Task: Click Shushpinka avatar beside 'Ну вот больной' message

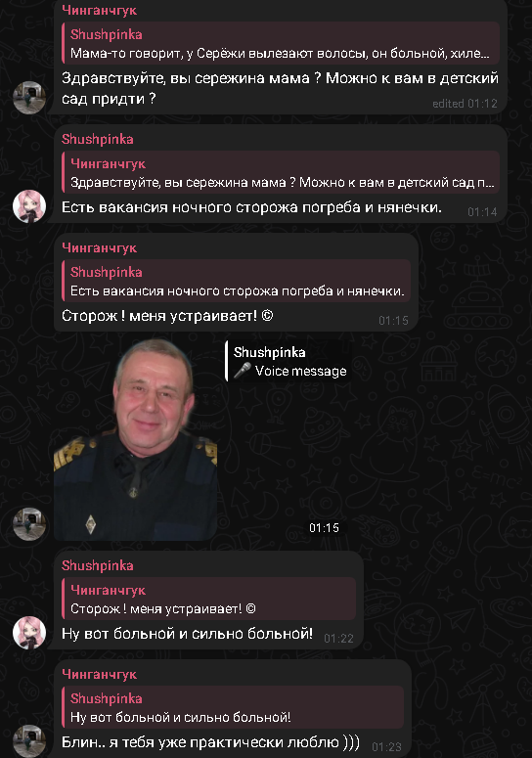Action: 29,632
